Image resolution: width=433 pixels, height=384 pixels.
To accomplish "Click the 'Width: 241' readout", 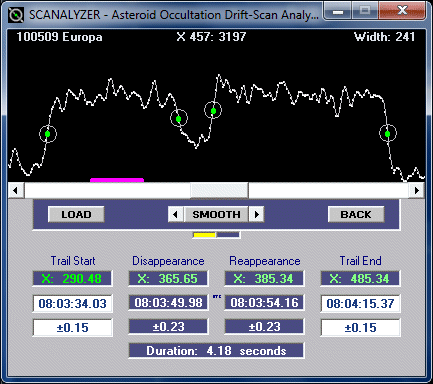I will pyautogui.click(x=384, y=37).
